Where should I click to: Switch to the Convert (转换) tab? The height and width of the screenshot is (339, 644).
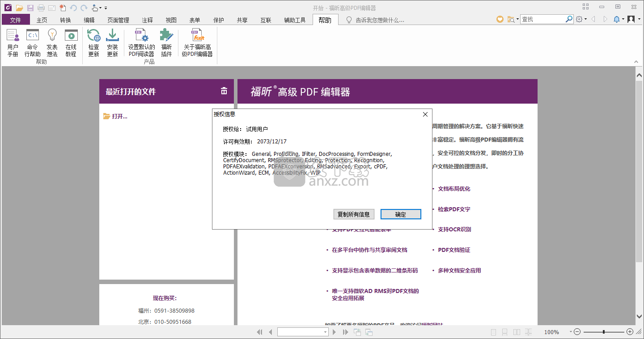pos(65,20)
